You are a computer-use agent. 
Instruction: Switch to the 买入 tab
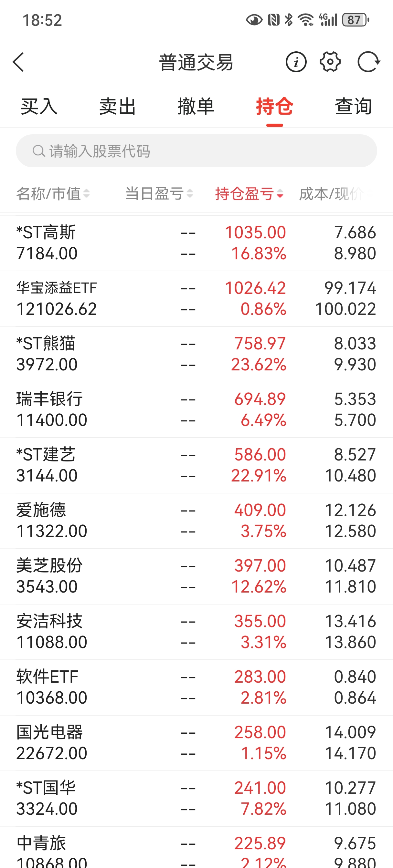coord(39,107)
